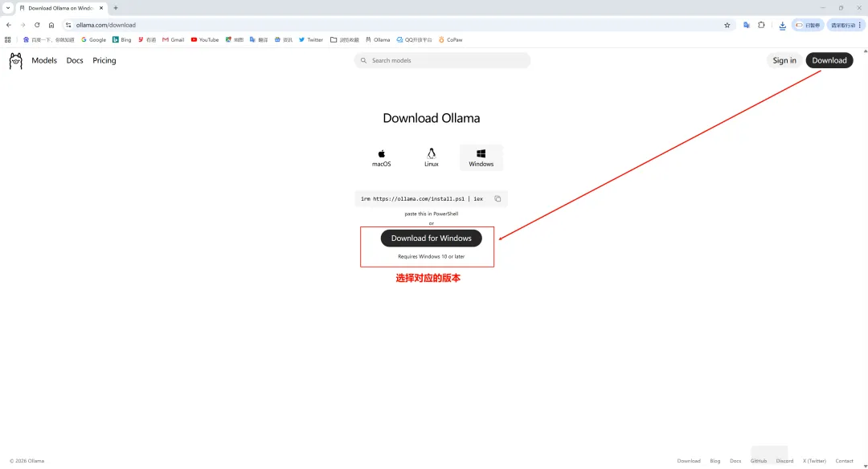View site information icon in address bar
Image resolution: width=868 pixels, height=469 pixels.
pos(68,25)
